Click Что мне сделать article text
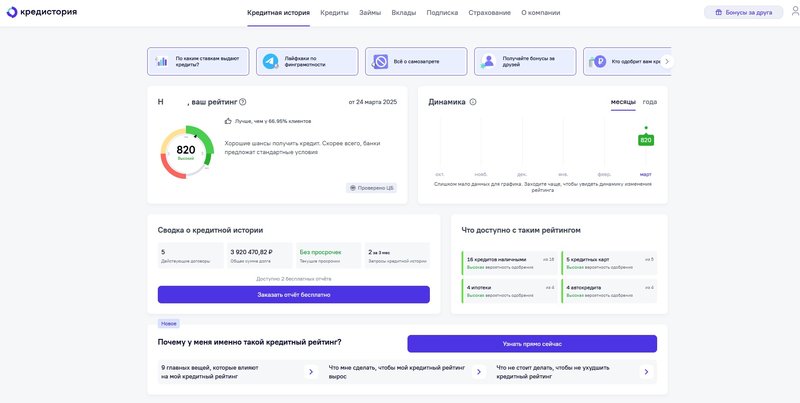 [397, 372]
